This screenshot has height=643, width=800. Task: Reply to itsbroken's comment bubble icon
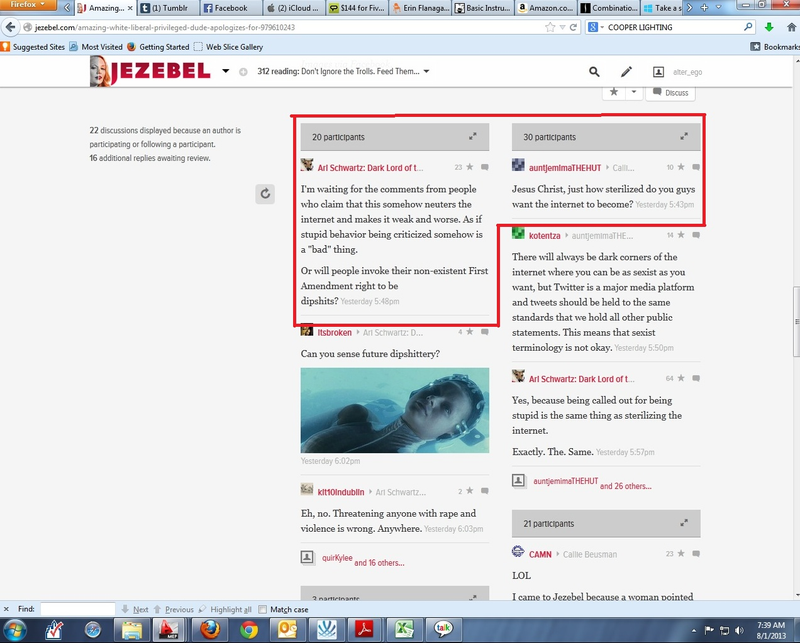click(x=485, y=332)
